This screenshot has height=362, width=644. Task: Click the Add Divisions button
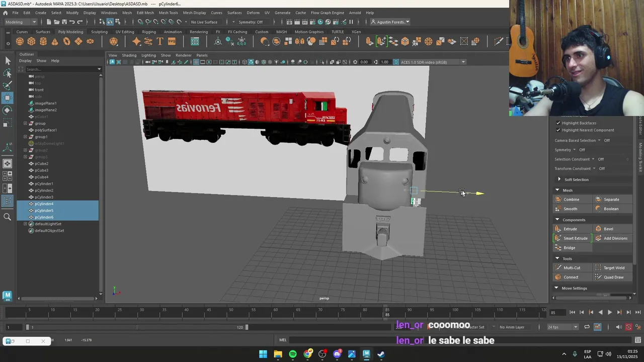pos(611,238)
